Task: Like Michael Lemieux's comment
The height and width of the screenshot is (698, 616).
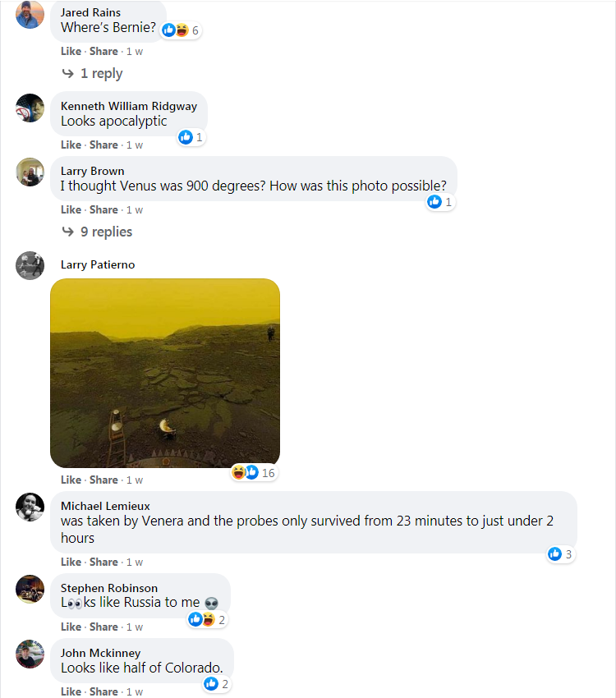Action: 71,563
